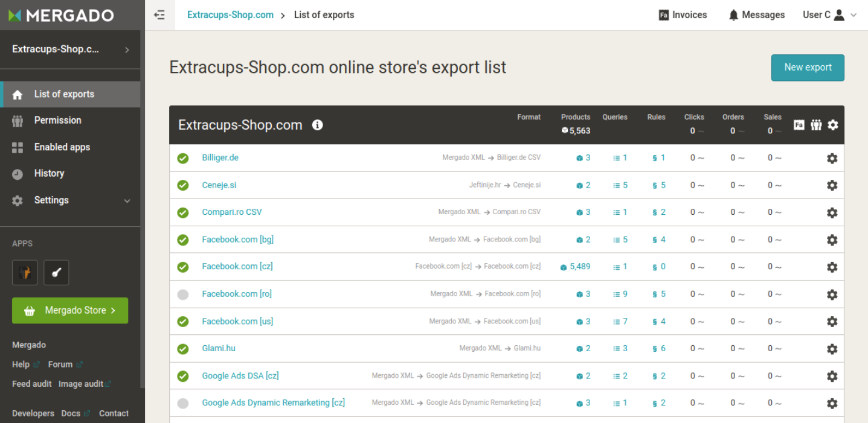Open settings gear for Compari.ro CSV

click(x=832, y=212)
